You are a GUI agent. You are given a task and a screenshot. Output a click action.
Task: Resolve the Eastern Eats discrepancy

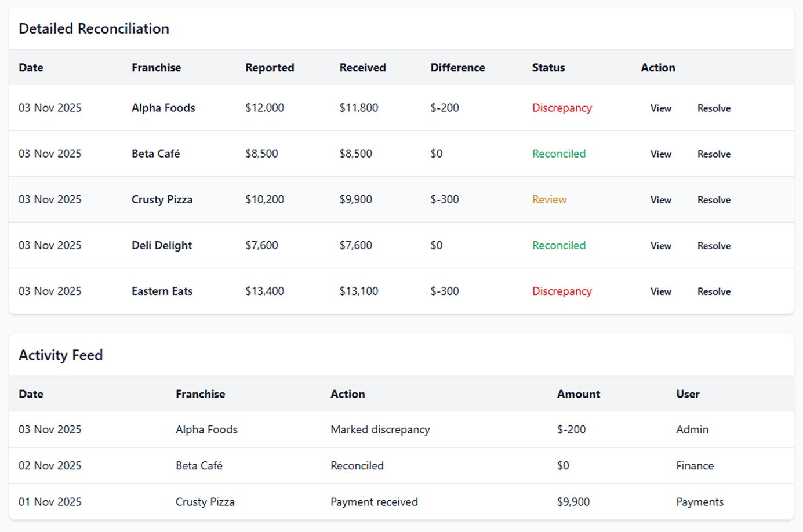[714, 291]
